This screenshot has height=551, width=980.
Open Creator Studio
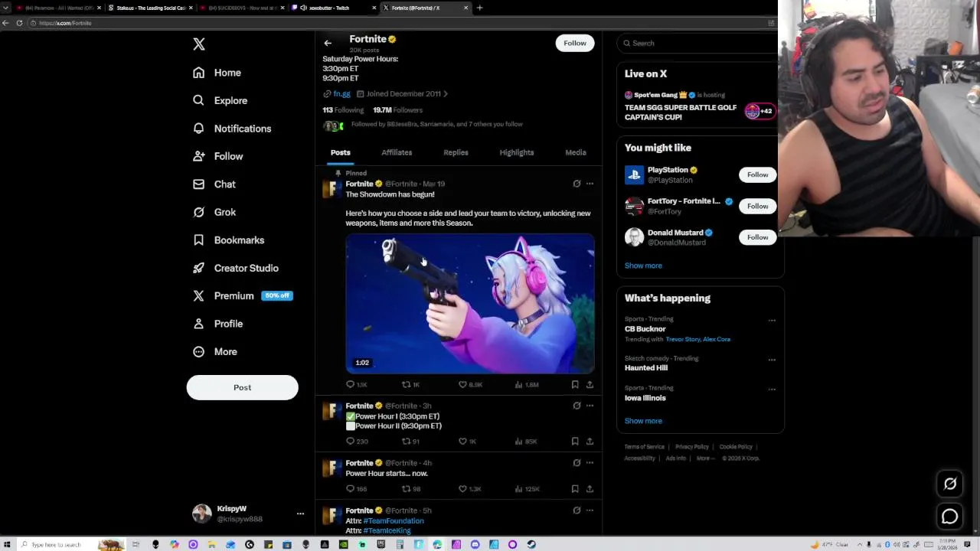click(x=235, y=268)
